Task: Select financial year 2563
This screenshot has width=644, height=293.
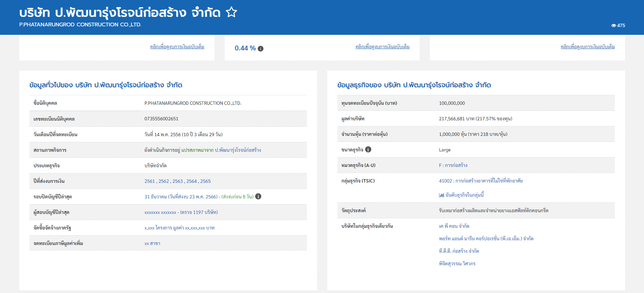Action: pyautogui.click(x=178, y=181)
